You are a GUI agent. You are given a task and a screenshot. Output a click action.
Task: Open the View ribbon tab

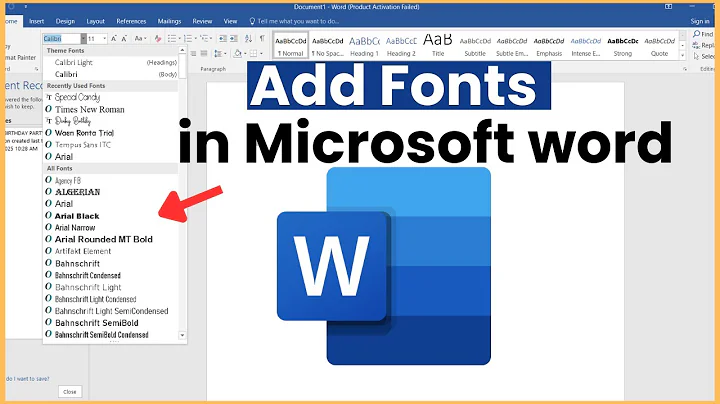click(x=230, y=21)
